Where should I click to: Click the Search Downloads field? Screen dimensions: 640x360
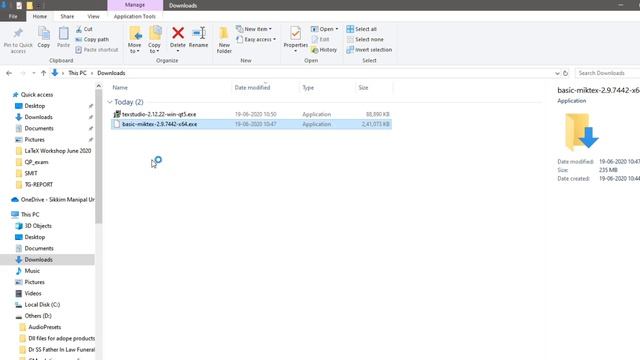click(x=608, y=73)
